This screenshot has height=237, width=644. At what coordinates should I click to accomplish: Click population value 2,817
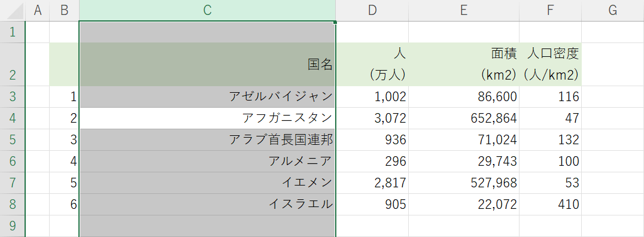(372, 183)
